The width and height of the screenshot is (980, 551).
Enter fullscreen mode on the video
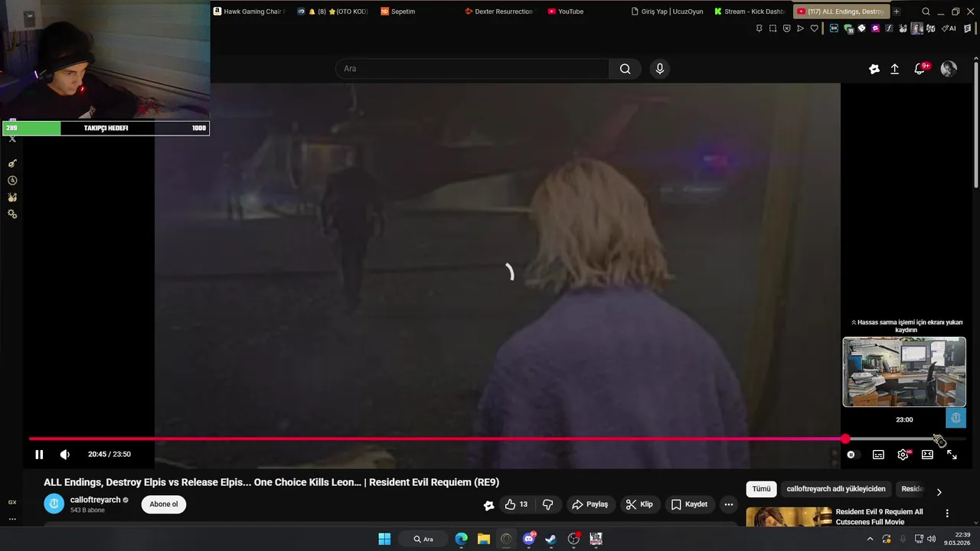pos(952,455)
